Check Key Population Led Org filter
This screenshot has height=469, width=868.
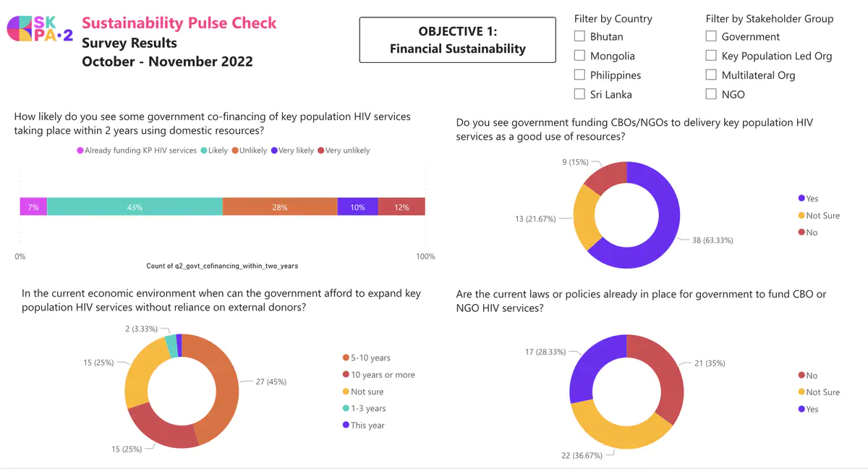(711, 56)
